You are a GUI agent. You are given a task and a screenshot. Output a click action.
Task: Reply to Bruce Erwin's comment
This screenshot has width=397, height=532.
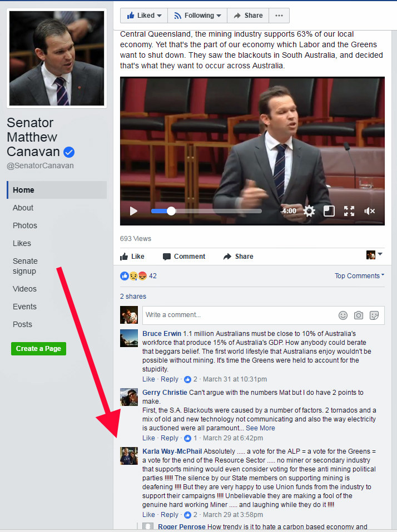(x=170, y=379)
